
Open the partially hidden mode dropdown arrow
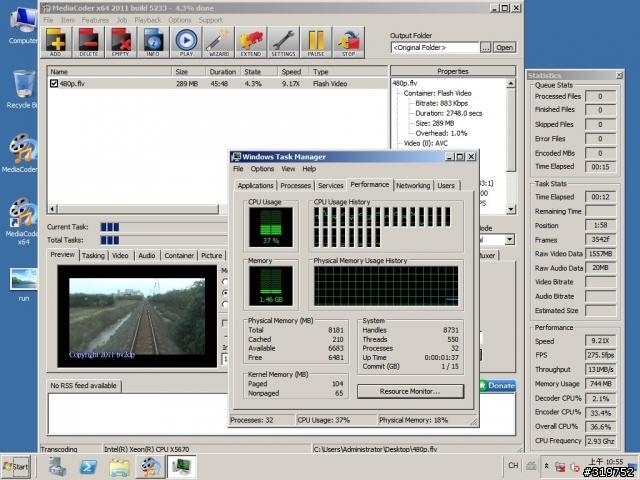(x=509, y=240)
